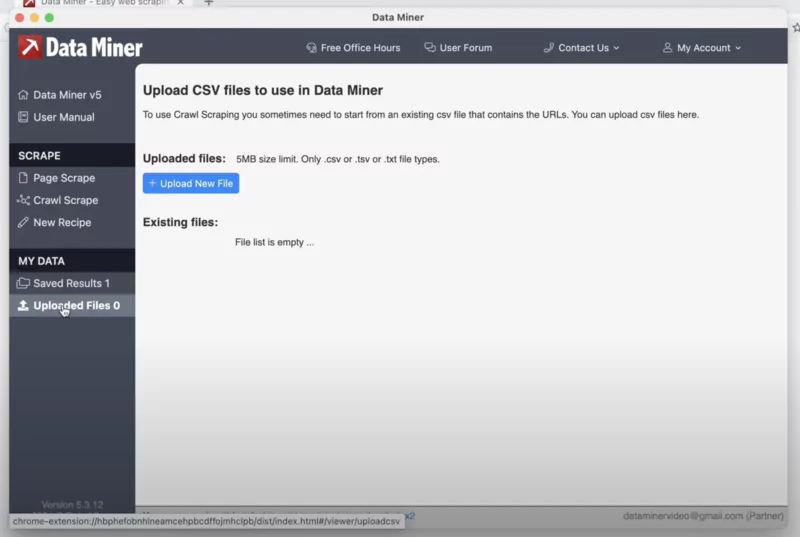Screen dimensions: 800x537
Task: Click the Data Miner red arrow logo
Action: pos(30,47)
